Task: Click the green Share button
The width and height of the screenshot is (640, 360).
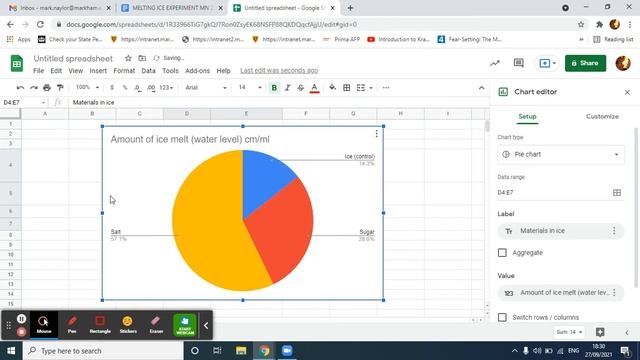Action: [x=585, y=63]
